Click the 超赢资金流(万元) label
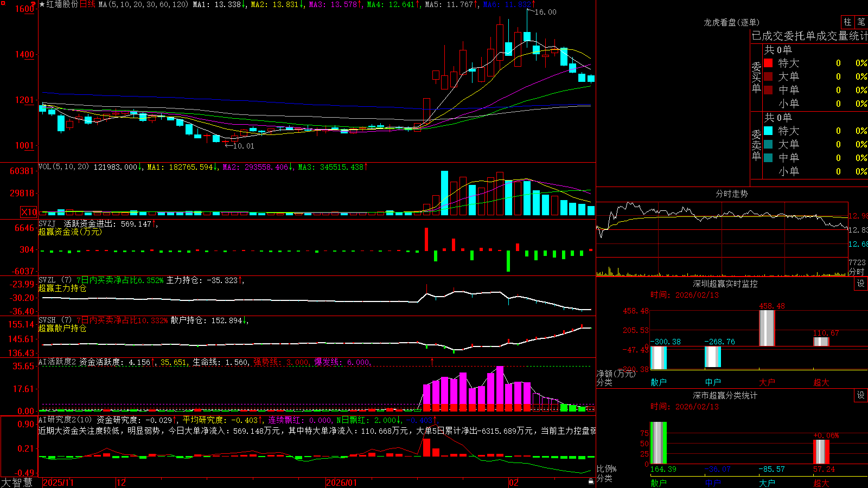Viewport: 868px width, 488px height. click(x=70, y=232)
